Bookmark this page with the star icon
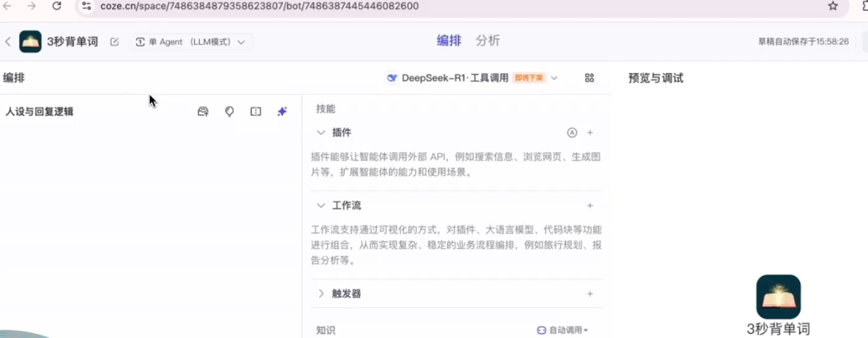Screen dimensions: 868x338 pos(833,6)
